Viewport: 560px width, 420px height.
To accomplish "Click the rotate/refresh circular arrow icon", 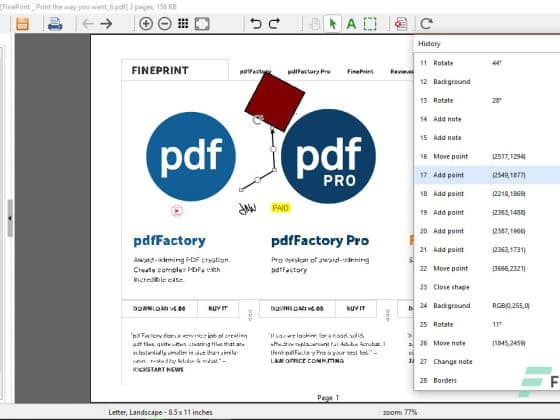I will [x=426, y=24].
